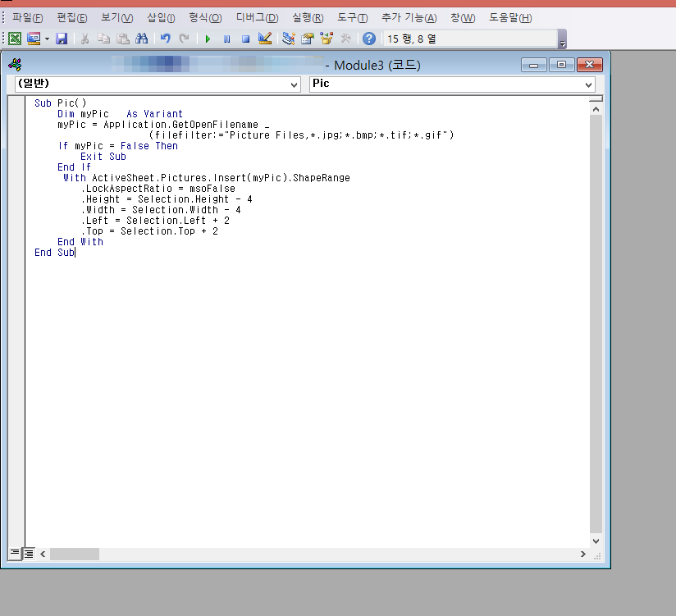Open the Insert UserForm dropdown arrow
676x616 pixels.
47,39
